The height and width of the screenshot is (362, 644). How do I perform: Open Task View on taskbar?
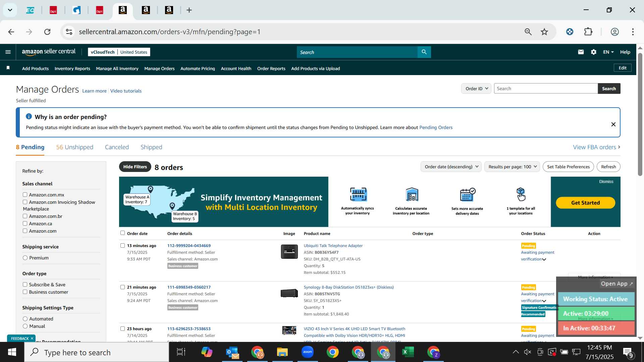click(181, 352)
